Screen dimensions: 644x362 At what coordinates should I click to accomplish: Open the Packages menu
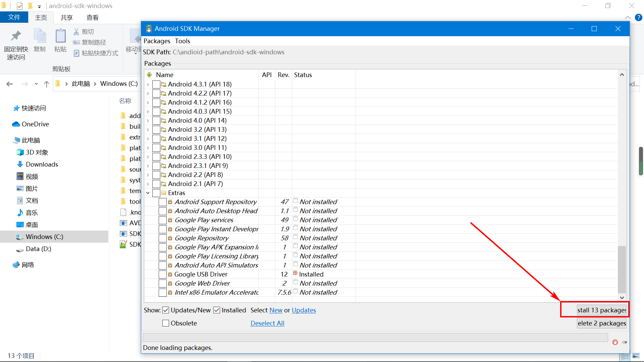(x=157, y=41)
